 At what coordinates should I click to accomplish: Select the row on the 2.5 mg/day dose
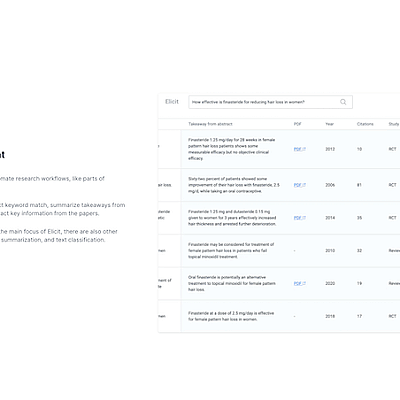[x=279, y=316]
